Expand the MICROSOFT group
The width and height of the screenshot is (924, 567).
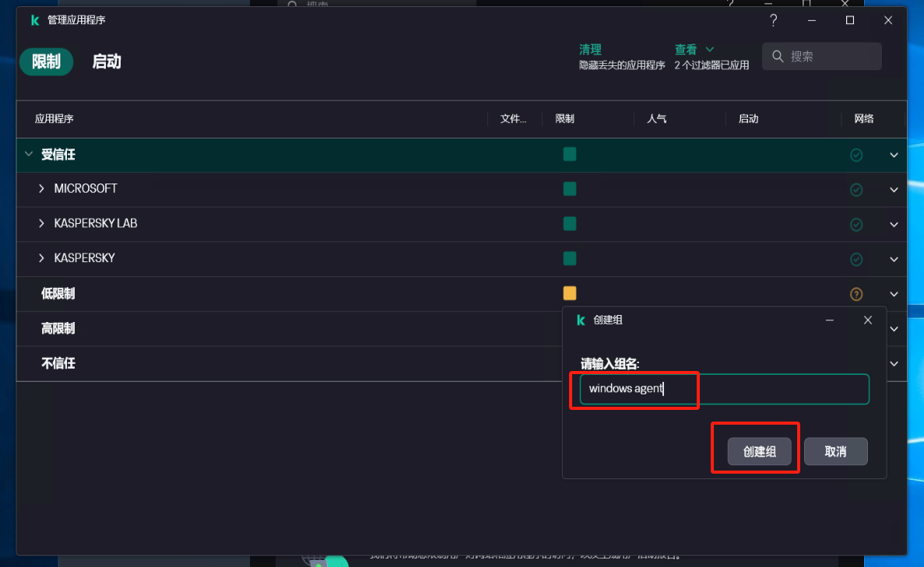point(41,188)
